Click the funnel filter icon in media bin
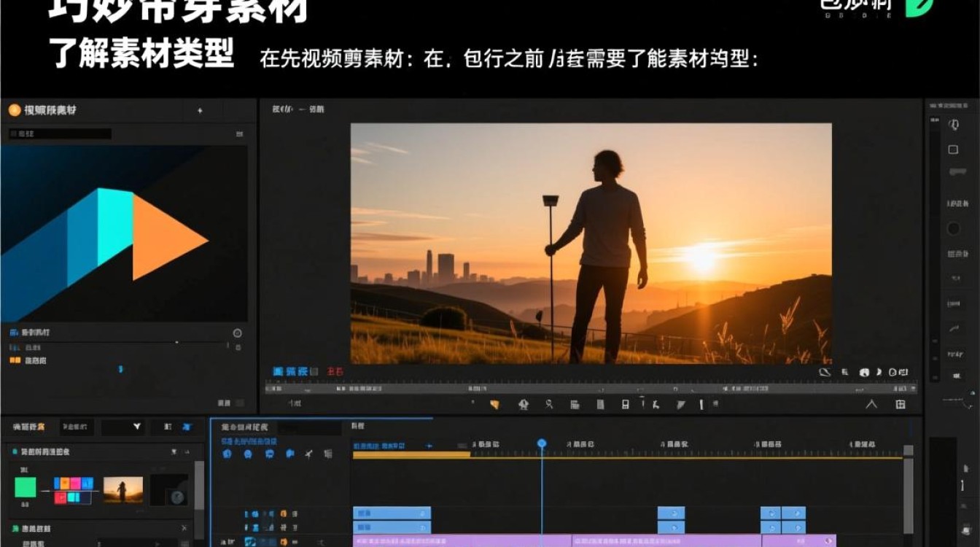 [x=136, y=427]
